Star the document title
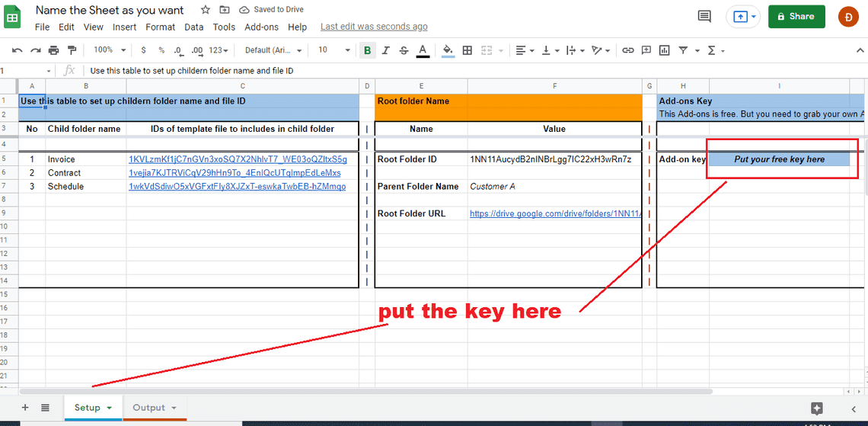Viewport: 868px width, 426px height. [x=206, y=10]
